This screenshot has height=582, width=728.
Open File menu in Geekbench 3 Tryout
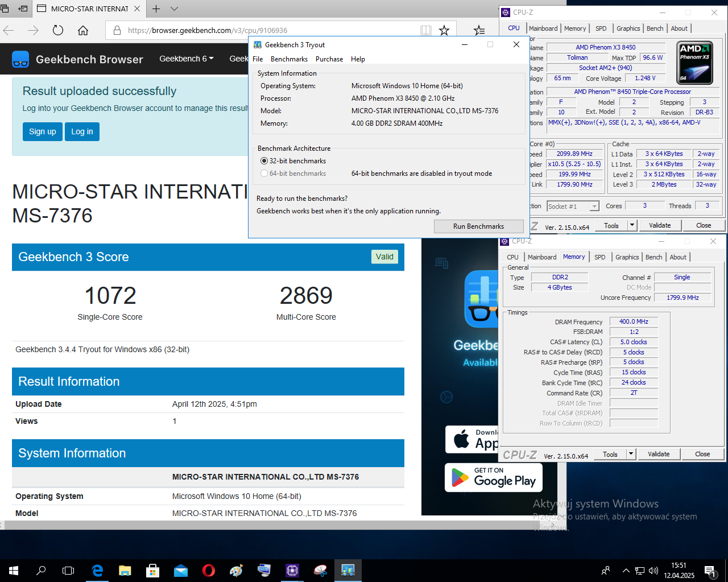tap(258, 59)
